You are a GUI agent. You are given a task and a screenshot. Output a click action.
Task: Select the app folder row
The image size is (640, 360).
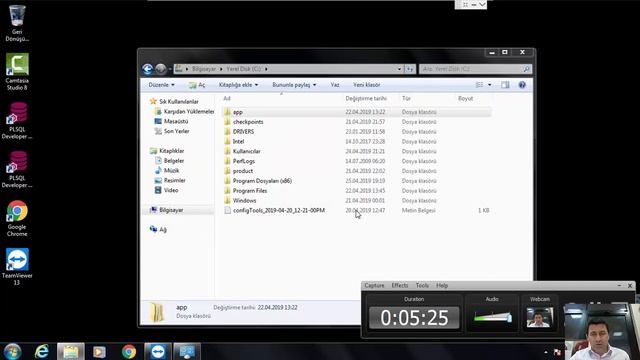357,112
